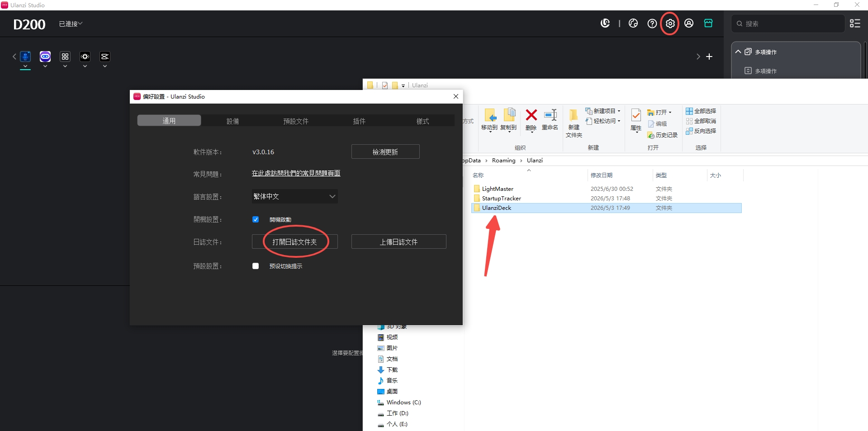This screenshot has width=868, height=431.
Task: Expand the 已連接 device status dropdown
Action: [x=71, y=24]
